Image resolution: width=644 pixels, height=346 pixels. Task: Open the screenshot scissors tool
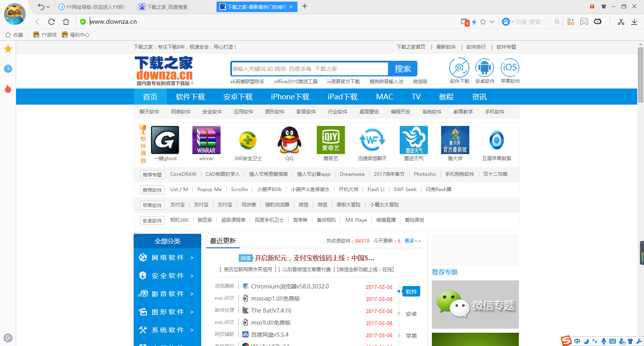[x=621, y=22]
